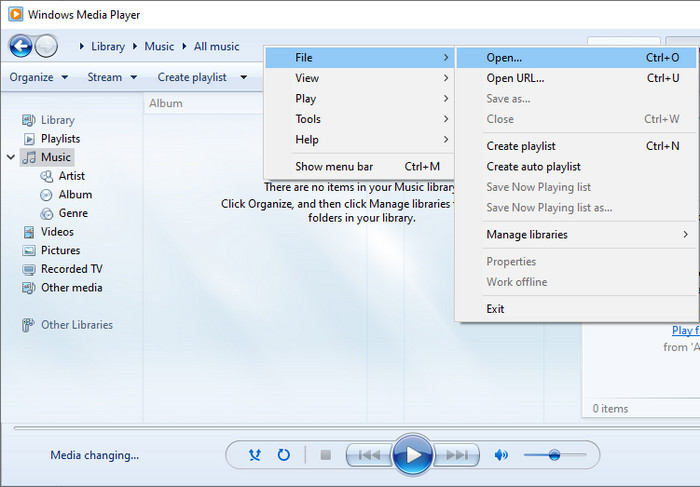The height and width of the screenshot is (487, 700).
Task: Expand the View submenu
Action: pyautogui.click(x=360, y=78)
